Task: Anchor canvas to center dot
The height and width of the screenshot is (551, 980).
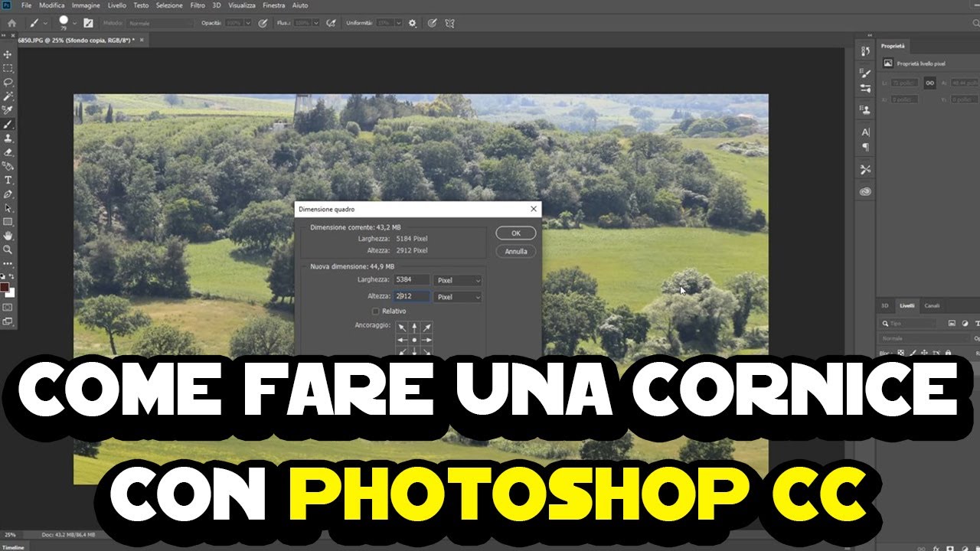Action: (414, 340)
